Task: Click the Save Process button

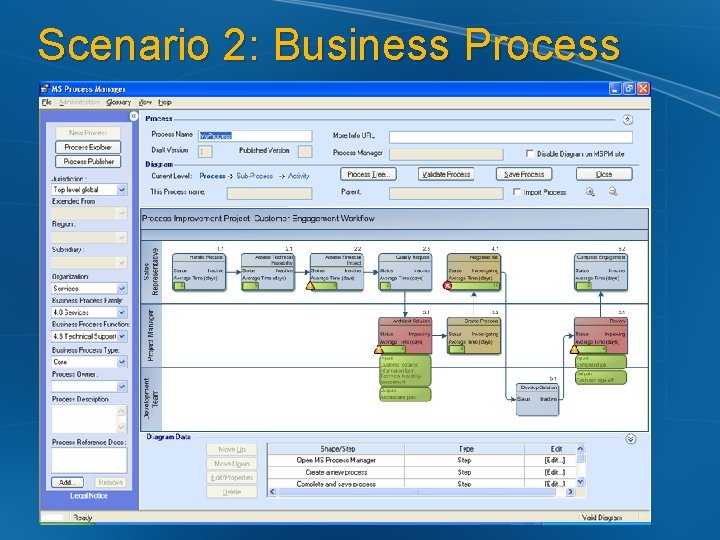Action: [x=524, y=174]
